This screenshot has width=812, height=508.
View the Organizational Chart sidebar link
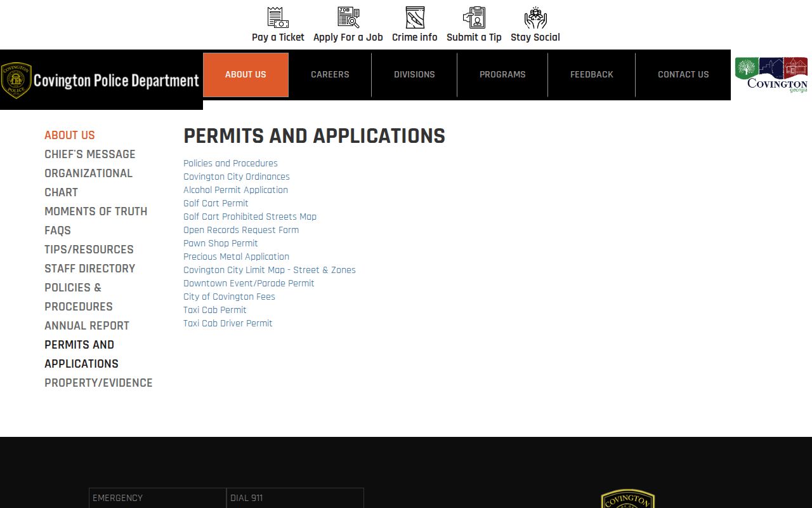[88, 183]
